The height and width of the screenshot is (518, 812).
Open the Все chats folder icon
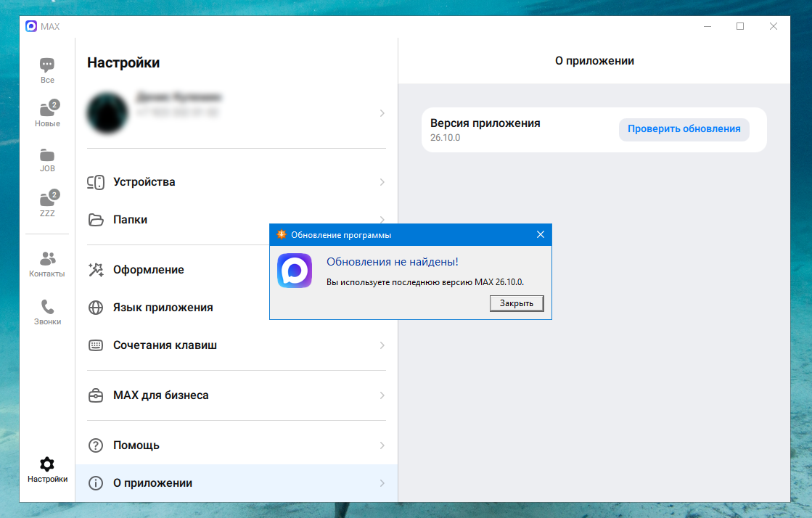[47, 65]
